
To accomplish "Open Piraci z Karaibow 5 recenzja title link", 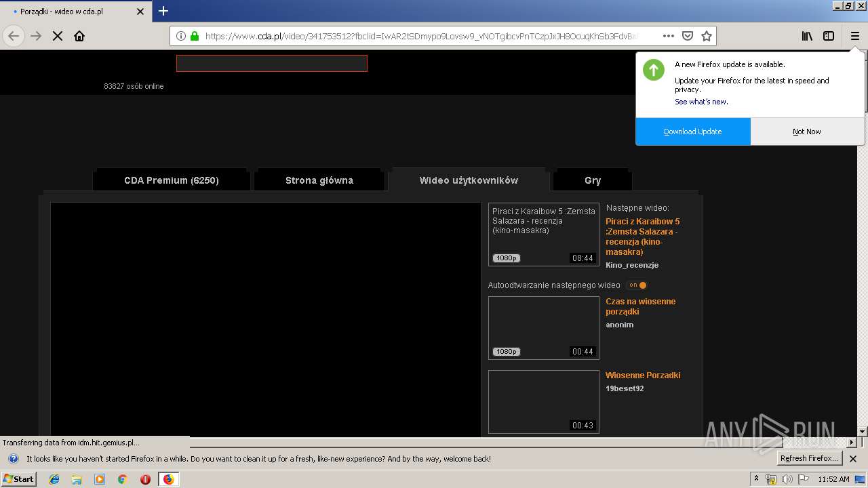I will pos(643,237).
